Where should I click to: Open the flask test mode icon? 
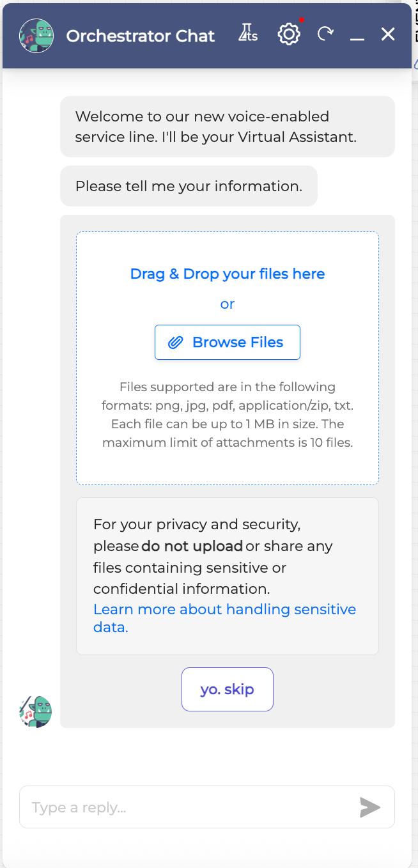pos(247,35)
